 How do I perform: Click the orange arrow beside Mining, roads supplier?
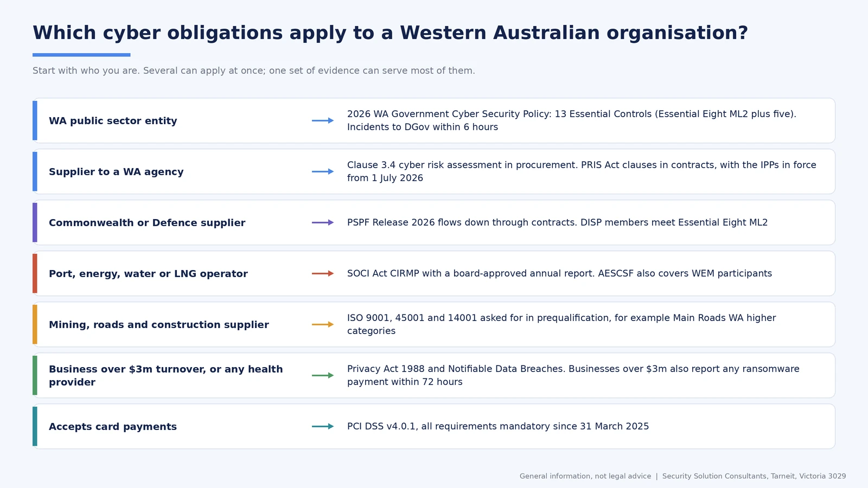pos(323,324)
